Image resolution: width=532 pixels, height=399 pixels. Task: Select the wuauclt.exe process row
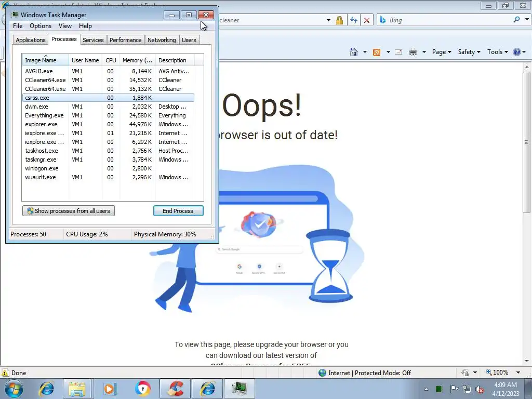pos(108,177)
